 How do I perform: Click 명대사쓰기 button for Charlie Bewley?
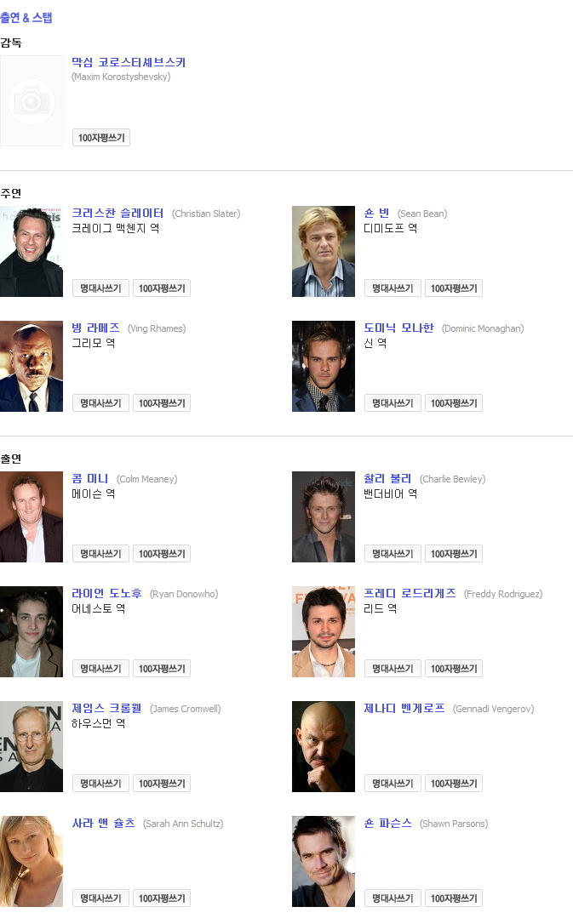point(393,553)
